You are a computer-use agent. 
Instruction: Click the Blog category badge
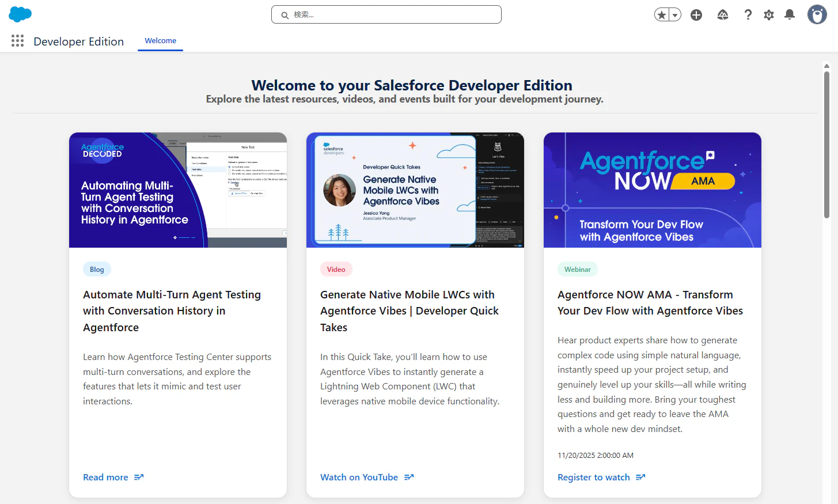pyautogui.click(x=97, y=270)
